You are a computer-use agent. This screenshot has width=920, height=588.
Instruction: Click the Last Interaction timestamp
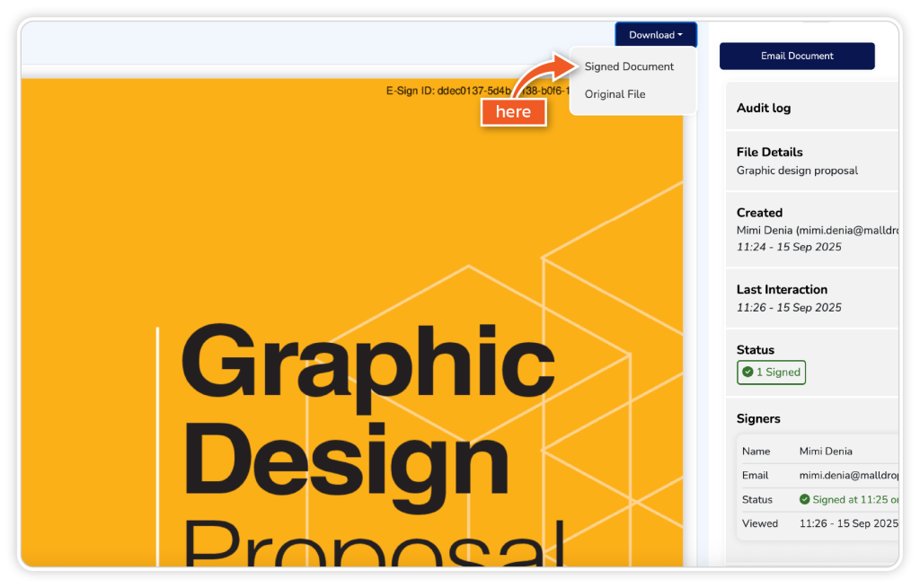[789, 307]
